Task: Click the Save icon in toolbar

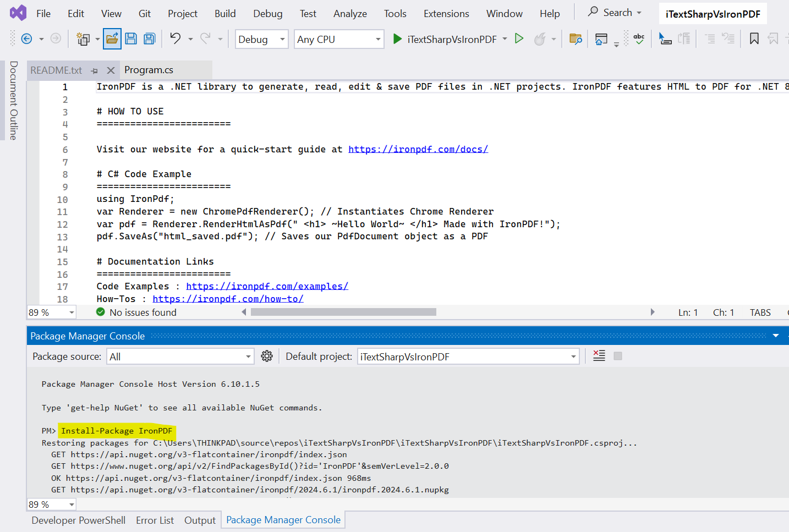Action: pos(131,39)
